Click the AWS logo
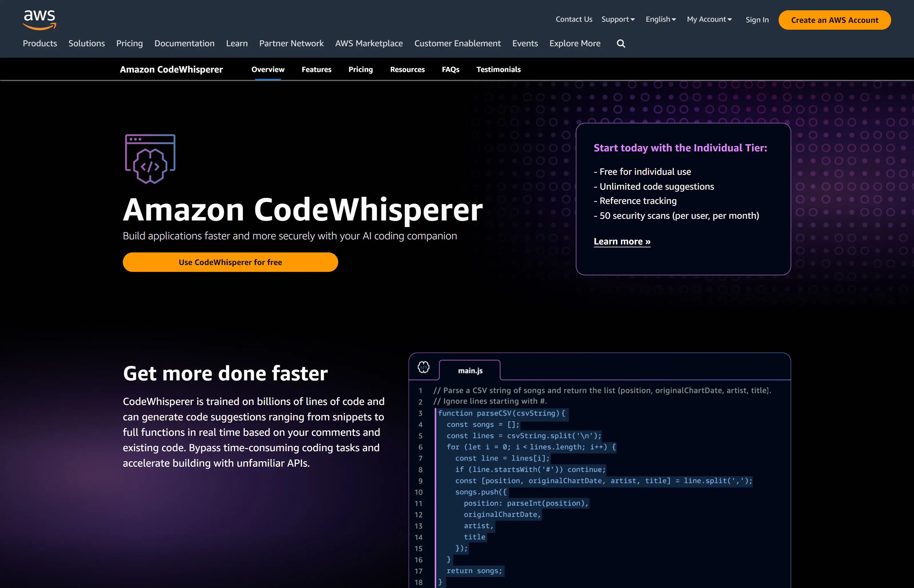The image size is (914, 588). click(39, 20)
